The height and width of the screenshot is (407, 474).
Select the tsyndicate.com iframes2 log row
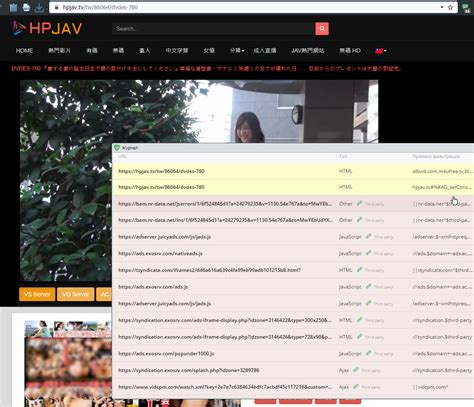tap(293, 270)
